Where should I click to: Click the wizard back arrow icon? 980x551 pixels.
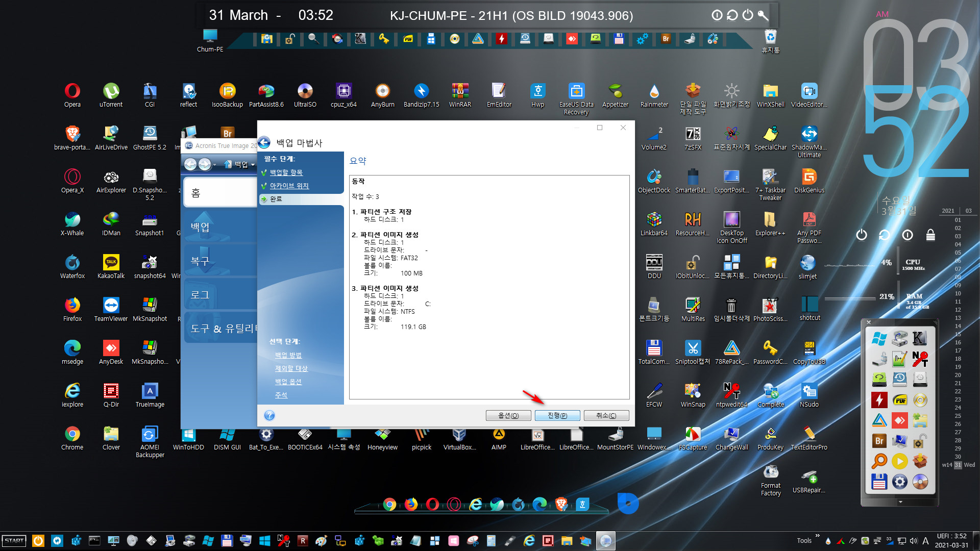[264, 142]
